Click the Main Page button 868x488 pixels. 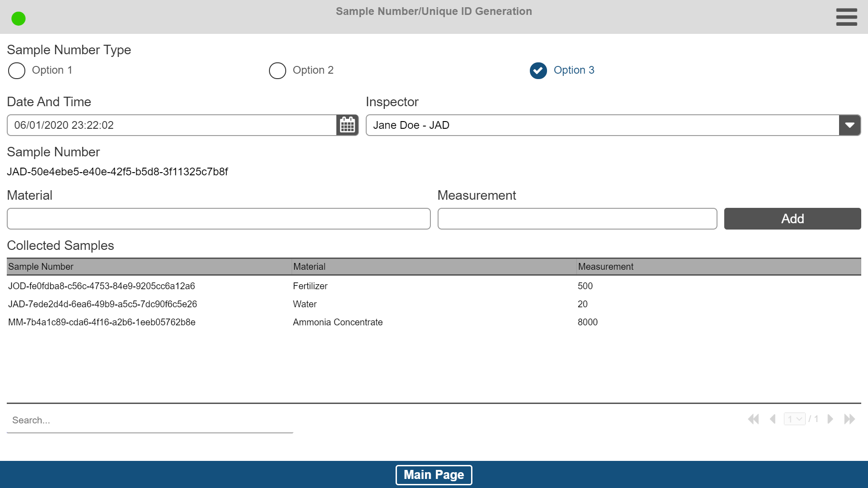tap(434, 475)
